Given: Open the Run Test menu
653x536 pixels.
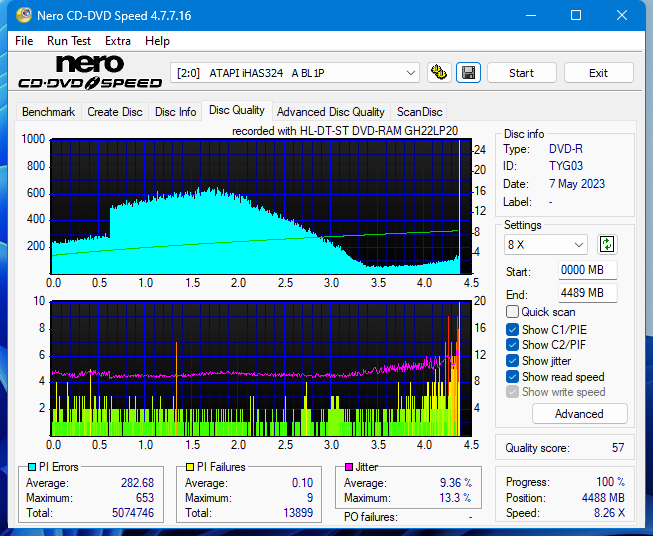Looking at the screenshot, I should click(69, 41).
